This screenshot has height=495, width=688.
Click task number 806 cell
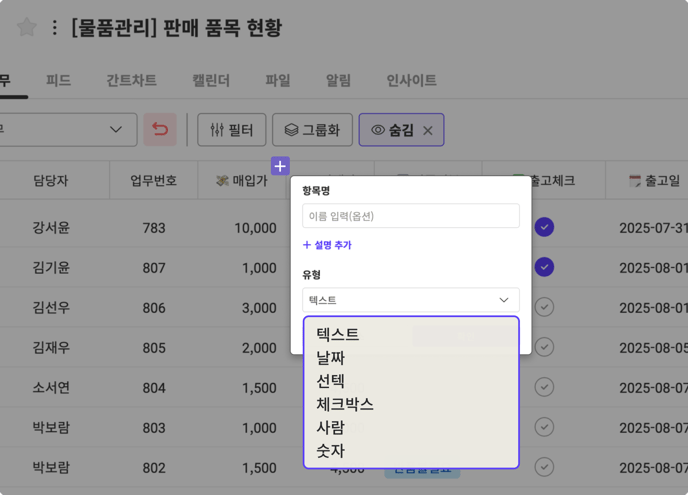click(154, 308)
